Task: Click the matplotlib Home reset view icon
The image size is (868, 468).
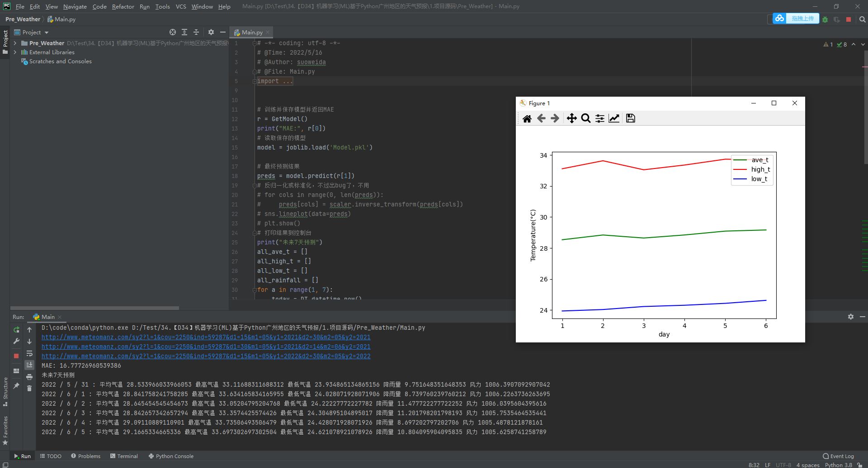Action: (x=527, y=118)
